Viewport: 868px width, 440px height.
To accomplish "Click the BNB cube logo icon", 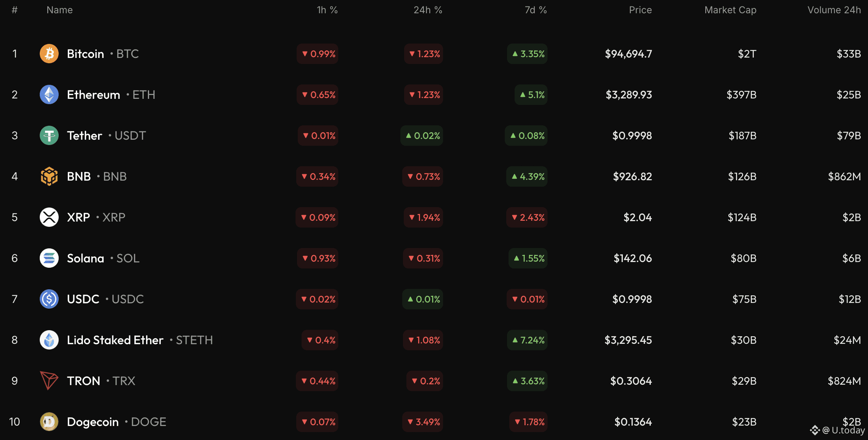I will click(49, 176).
